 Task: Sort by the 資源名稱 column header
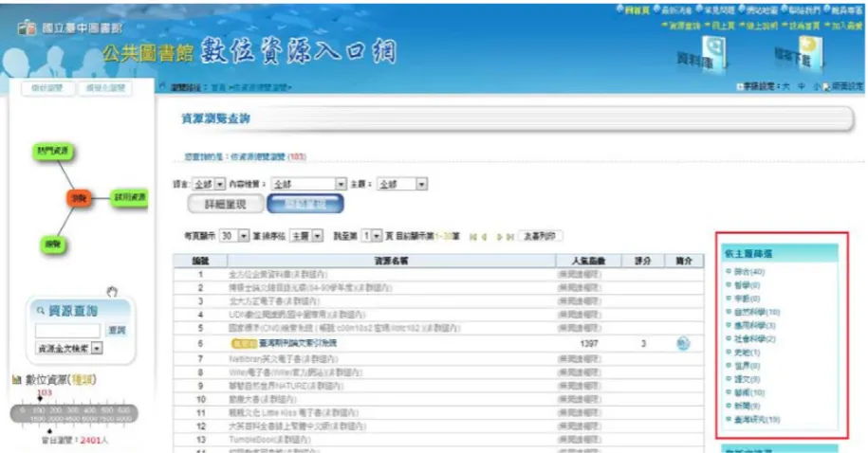(x=391, y=261)
